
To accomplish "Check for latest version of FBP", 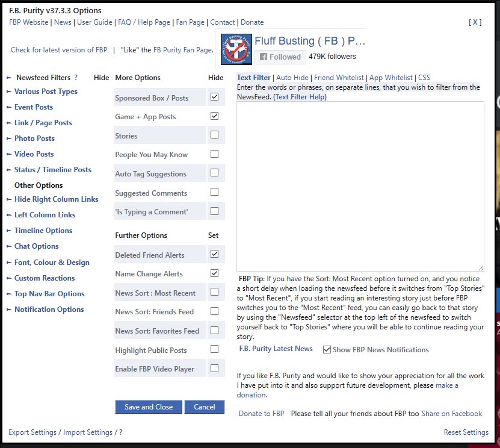I will point(59,50).
